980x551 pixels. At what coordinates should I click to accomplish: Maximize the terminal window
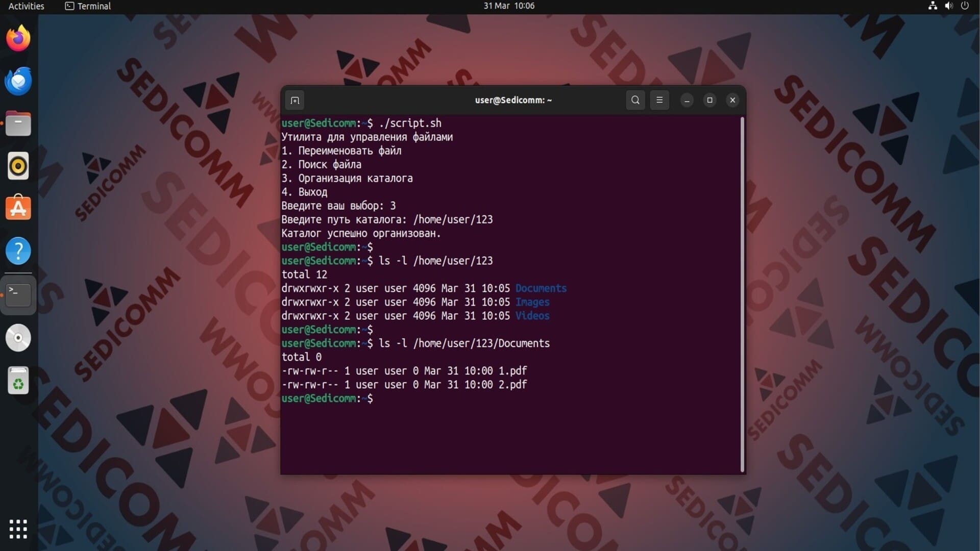click(709, 101)
